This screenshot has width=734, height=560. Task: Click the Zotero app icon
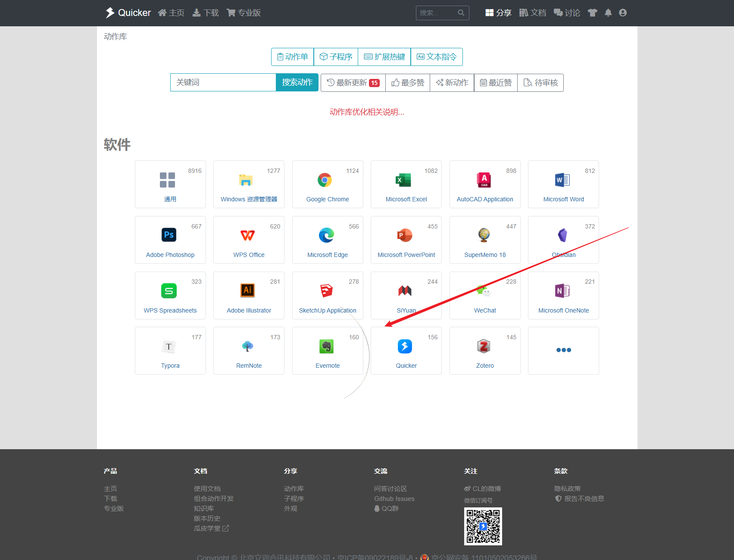pos(484,346)
